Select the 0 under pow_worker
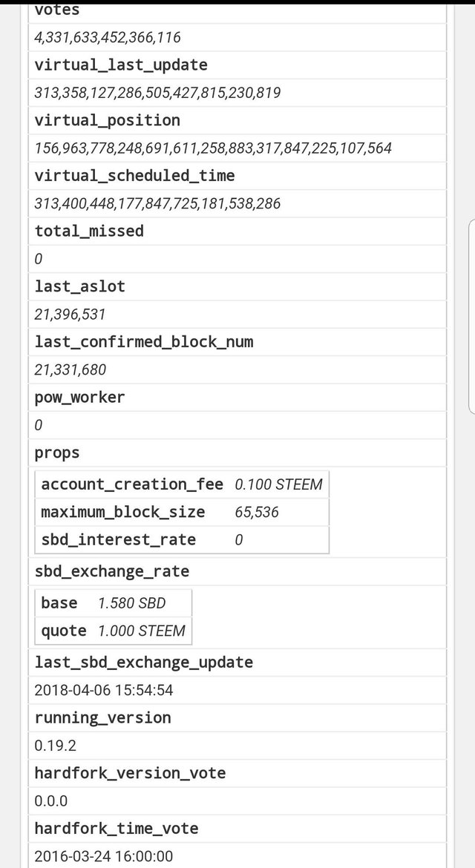Image resolution: width=475 pixels, height=868 pixels. point(38,425)
